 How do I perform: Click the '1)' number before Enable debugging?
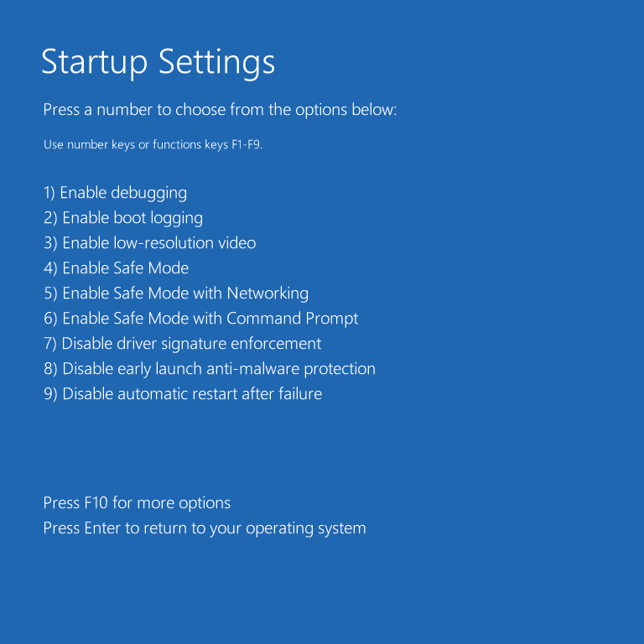(x=49, y=193)
